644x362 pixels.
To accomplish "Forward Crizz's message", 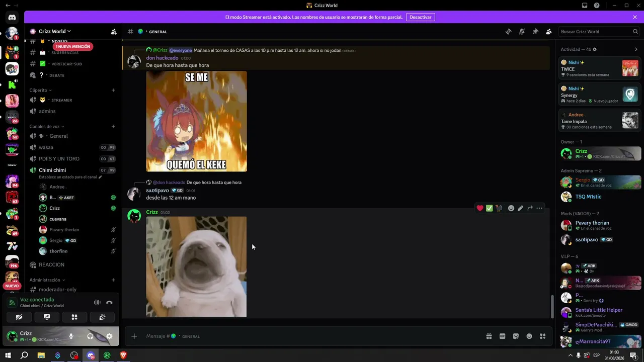I will (x=530, y=208).
